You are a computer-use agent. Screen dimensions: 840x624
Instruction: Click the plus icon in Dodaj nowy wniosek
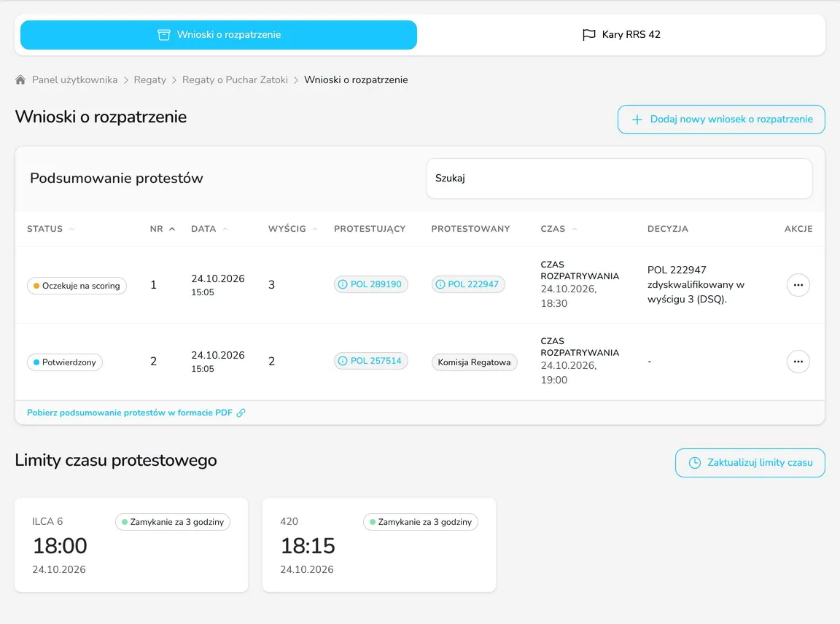coord(637,120)
